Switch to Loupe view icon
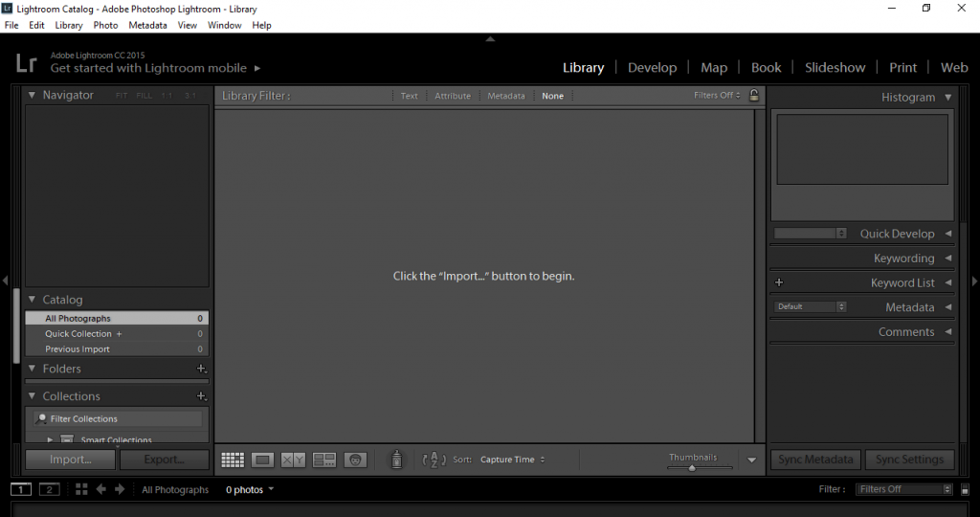 (x=262, y=461)
